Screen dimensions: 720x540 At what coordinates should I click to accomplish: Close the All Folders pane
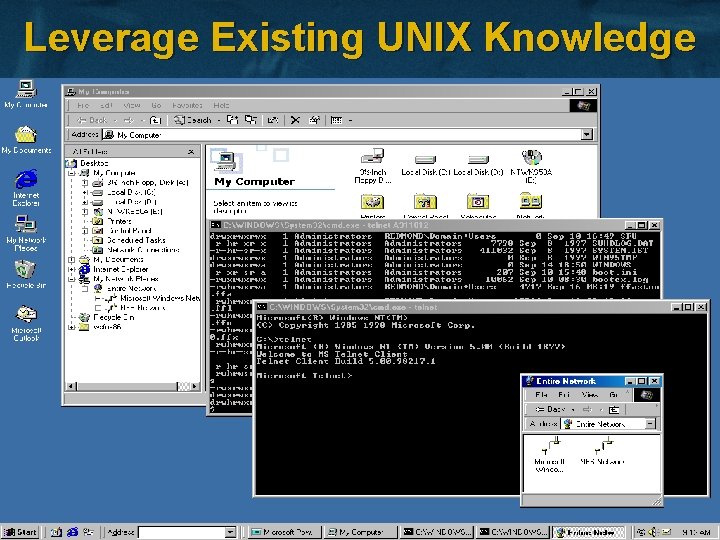click(x=191, y=152)
